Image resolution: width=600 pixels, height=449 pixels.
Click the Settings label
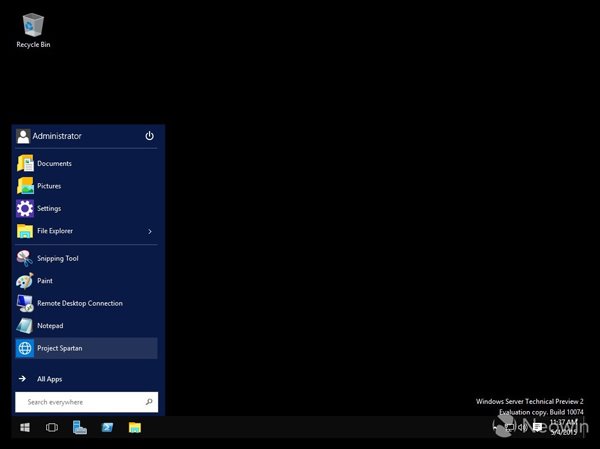49,209
